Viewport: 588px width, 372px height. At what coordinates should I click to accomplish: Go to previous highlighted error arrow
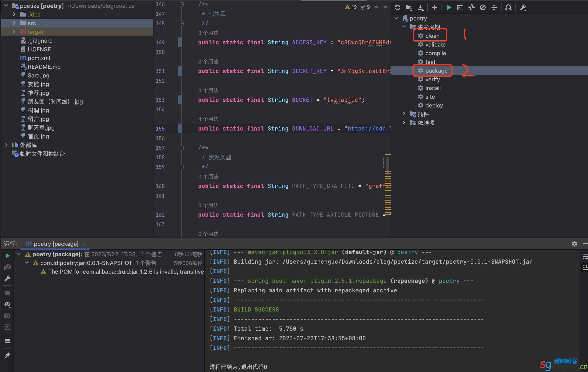coord(376,7)
